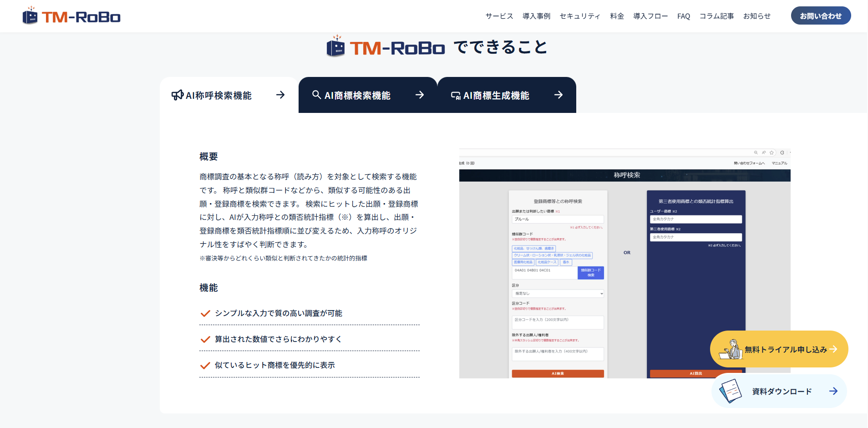Click the TM-RoBo robot logo in header

click(x=71, y=16)
